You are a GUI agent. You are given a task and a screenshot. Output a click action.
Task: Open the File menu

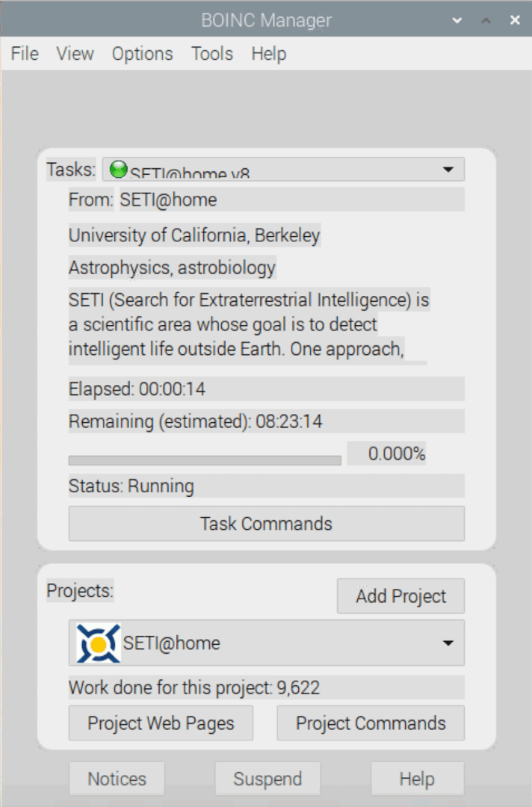click(23, 53)
